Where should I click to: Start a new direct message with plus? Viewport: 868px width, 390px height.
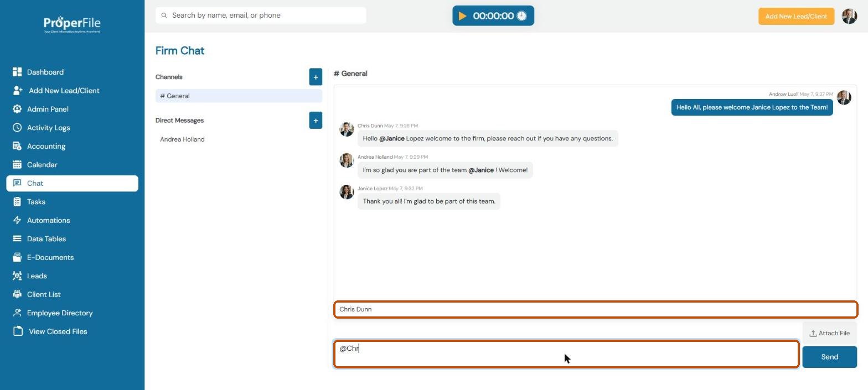316,120
